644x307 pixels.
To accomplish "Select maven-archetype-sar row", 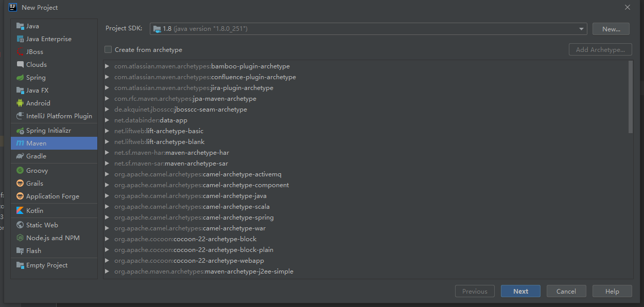I will click(365, 164).
